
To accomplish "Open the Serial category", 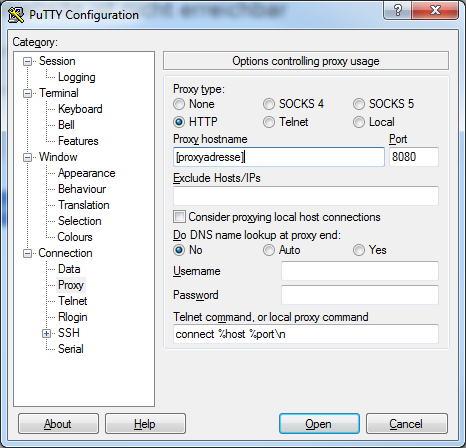I will click(x=71, y=349).
